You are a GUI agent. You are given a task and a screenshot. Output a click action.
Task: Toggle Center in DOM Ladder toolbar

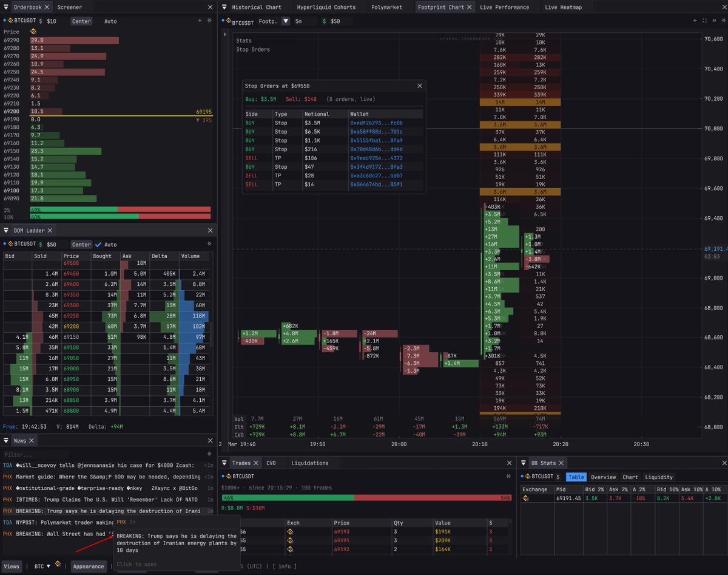pos(81,245)
